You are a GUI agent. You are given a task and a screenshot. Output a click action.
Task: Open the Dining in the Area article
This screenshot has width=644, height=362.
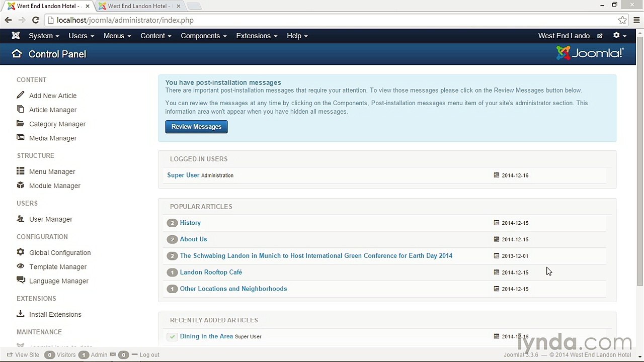click(x=206, y=336)
